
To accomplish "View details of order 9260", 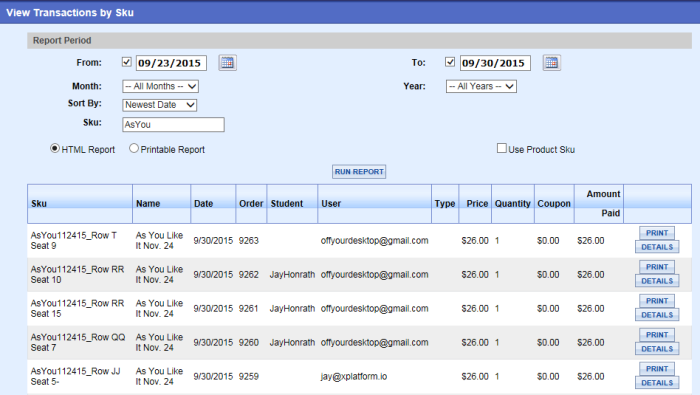I will 657,349.
